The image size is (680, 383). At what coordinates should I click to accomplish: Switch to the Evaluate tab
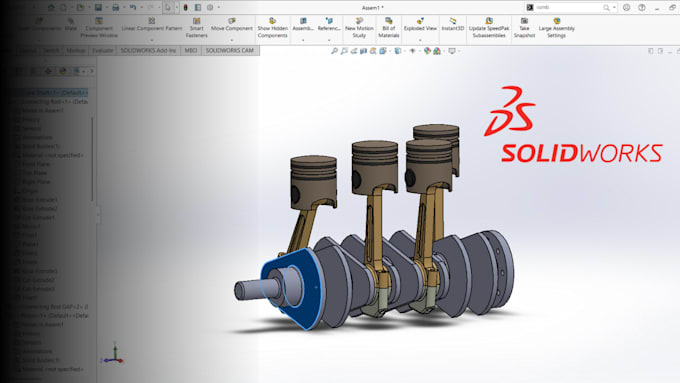[x=102, y=51]
